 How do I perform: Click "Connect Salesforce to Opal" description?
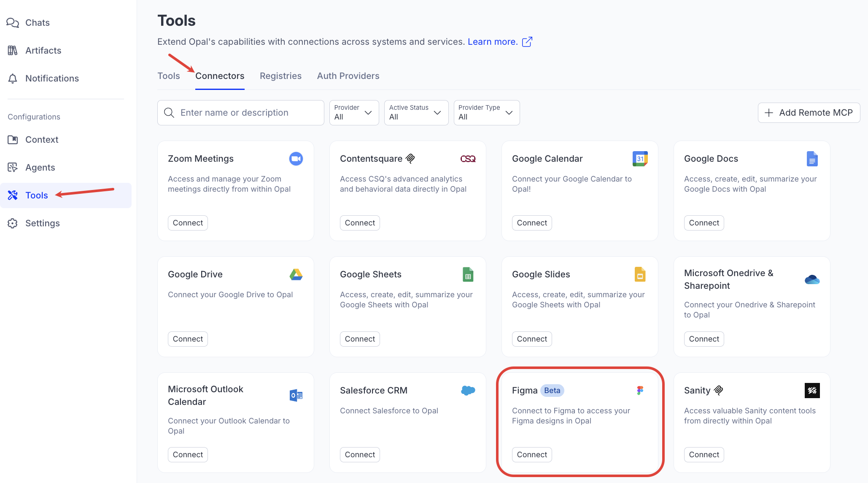coord(389,411)
